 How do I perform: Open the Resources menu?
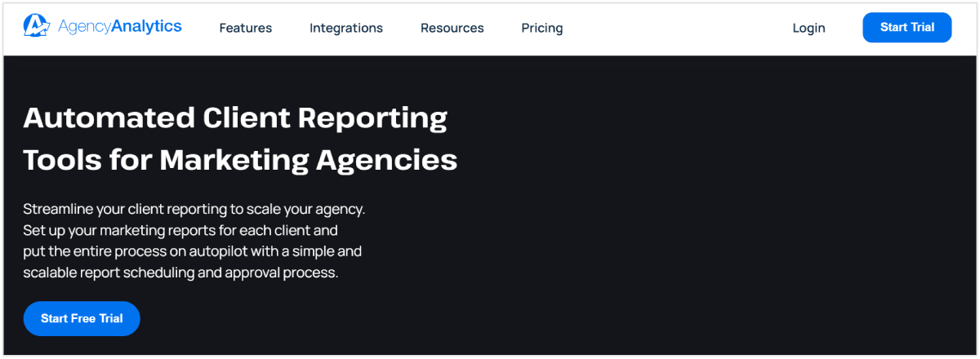(x=452, y=28)
